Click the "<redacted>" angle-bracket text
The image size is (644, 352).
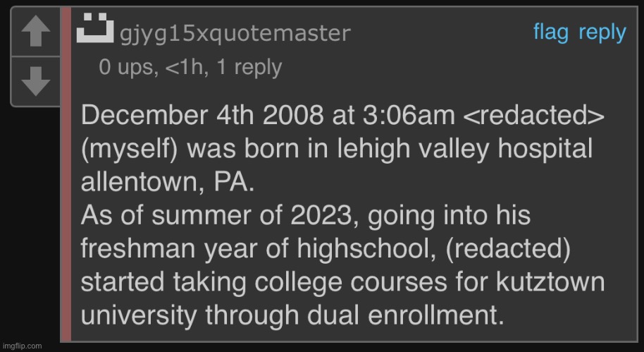click(533, 116)
